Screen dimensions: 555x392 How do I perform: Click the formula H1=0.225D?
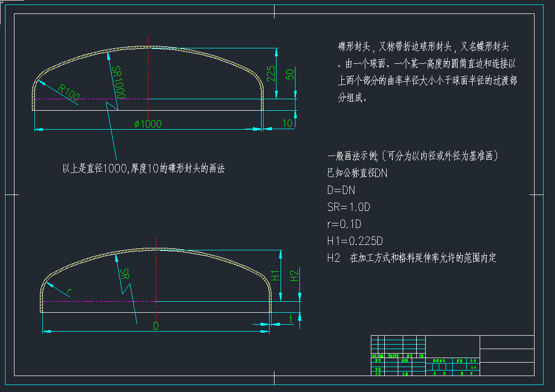click(355, 241)
